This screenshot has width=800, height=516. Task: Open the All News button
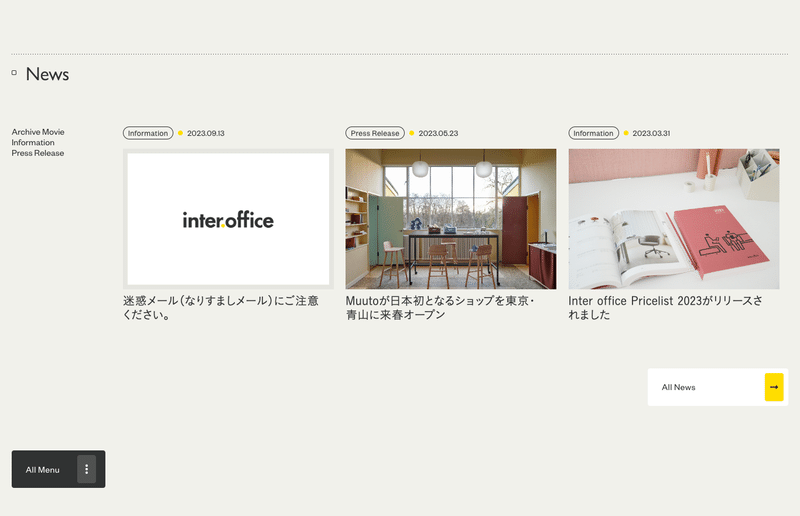coord(717,387)
